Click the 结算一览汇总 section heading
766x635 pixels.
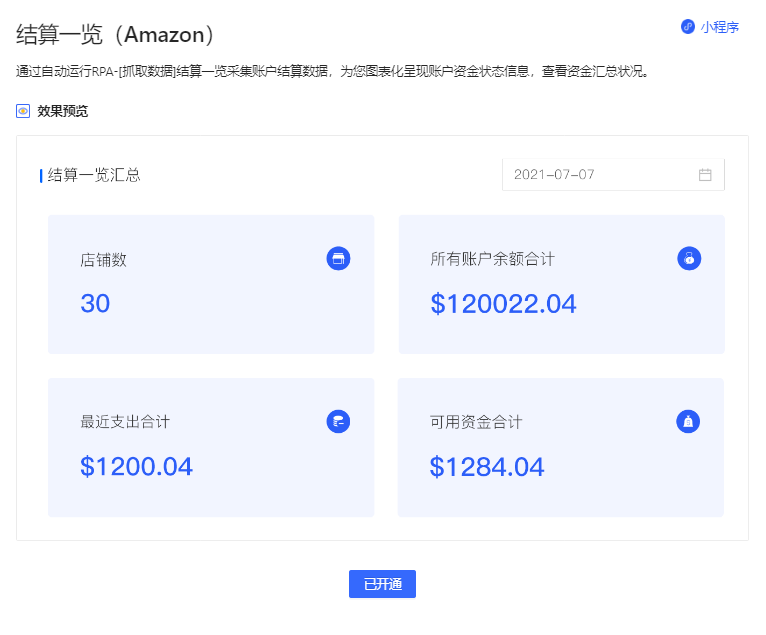94,175
